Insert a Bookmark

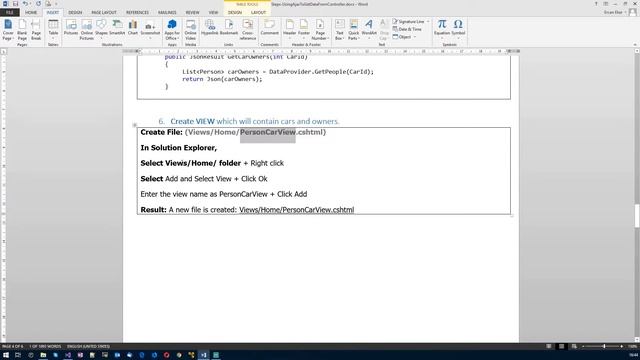[x=229, y=28]
